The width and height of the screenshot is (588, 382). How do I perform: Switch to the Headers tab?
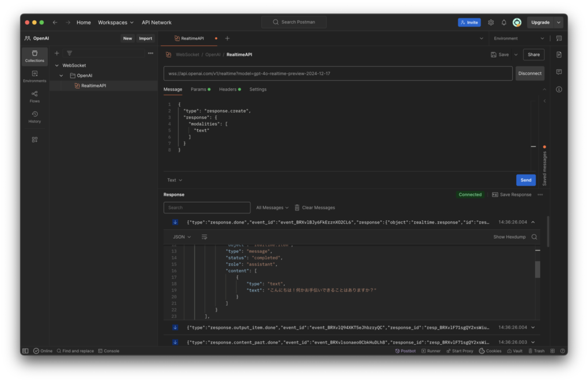tap(230, 89)
